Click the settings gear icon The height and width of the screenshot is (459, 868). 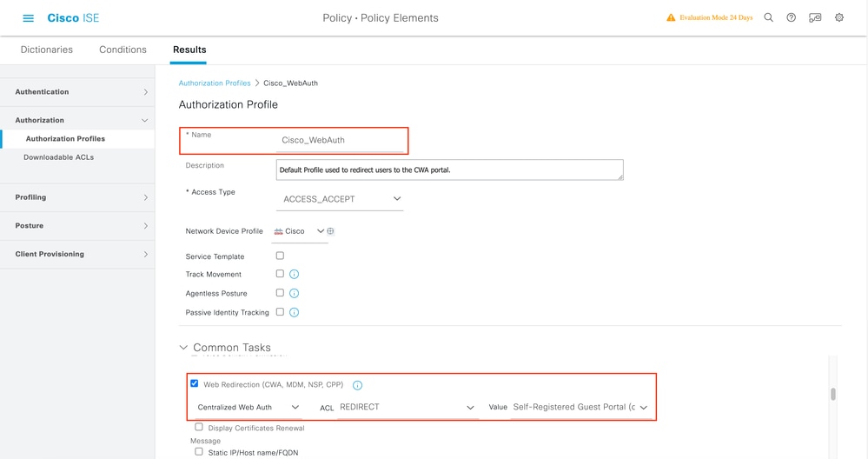(838, 17)
